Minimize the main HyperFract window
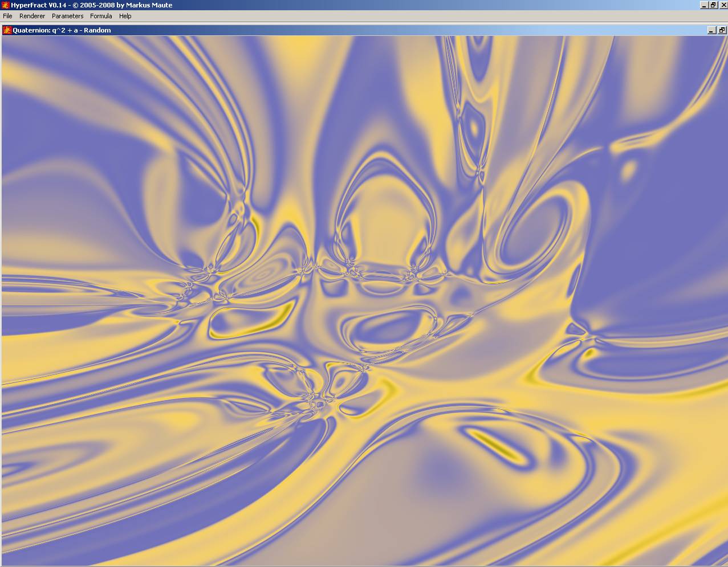Screen dimensions: 728x567 click(x=703, y=5)
